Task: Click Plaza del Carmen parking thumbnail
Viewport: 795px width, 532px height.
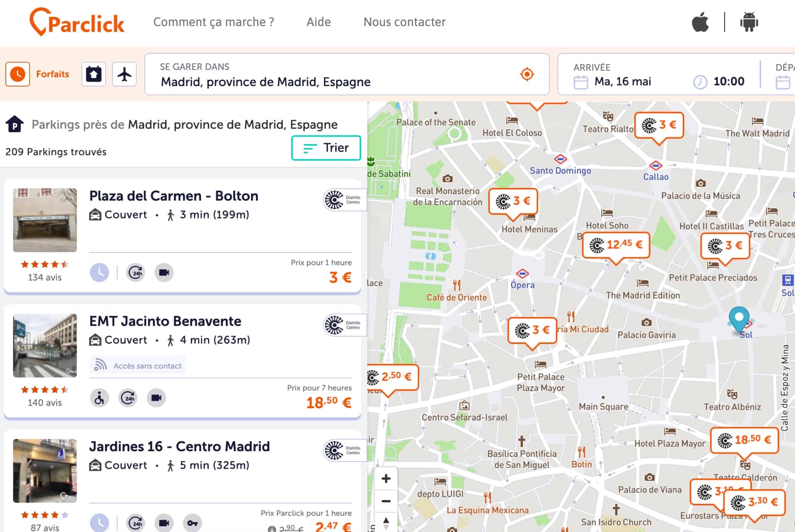Action: 45,220
